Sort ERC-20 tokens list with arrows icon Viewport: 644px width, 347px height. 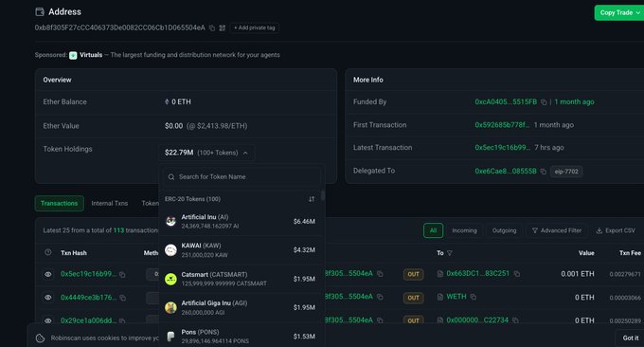click(x=312, y=199)
